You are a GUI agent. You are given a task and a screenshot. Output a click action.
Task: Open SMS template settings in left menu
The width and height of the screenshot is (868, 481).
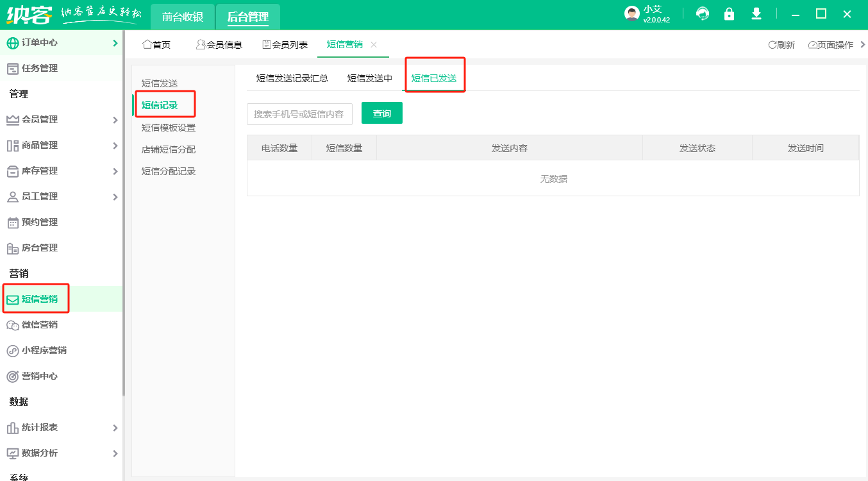pyautogui.click(x=169, y=128)
